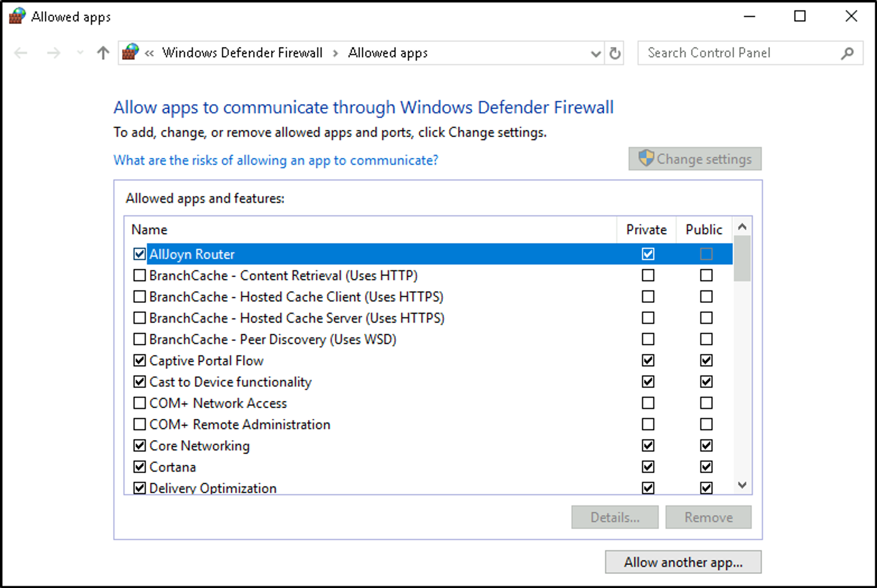Click the firewall icon in title bar
The image size is (877, 588).
click(17, 16)
